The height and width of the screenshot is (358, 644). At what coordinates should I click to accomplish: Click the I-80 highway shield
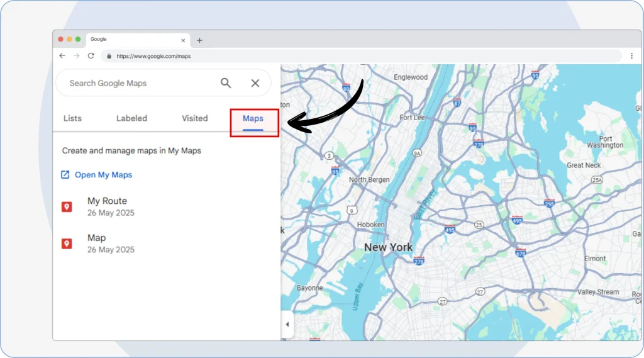coord(346,87)
